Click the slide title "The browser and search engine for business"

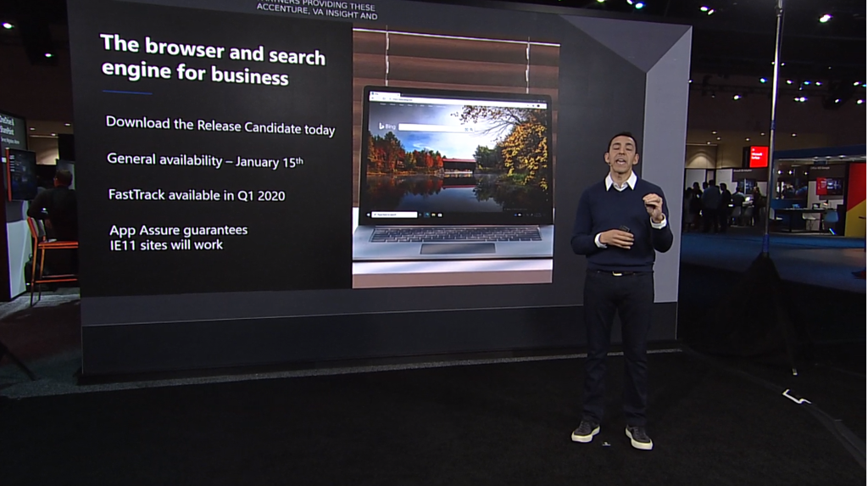(213, 60)
